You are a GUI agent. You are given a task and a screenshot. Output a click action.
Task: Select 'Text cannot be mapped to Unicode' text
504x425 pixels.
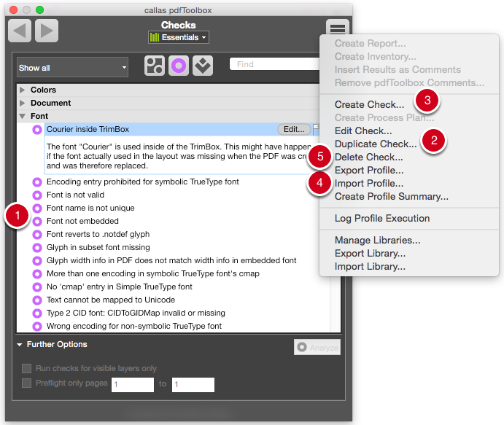pyautogui.click(x=111, y=300)
